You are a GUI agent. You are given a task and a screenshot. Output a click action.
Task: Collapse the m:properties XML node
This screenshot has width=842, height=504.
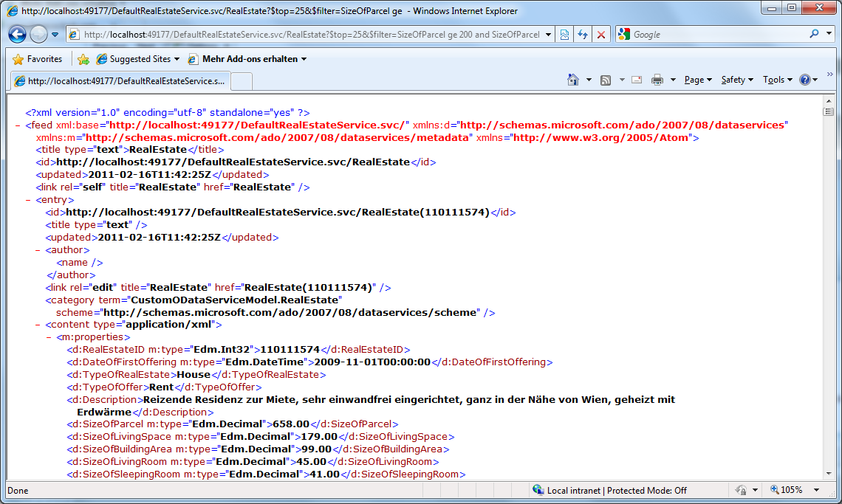[x=48, y=338]
